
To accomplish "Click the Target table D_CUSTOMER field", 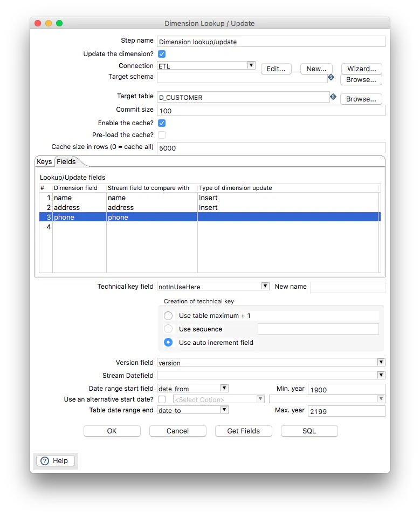I will 243,97.
